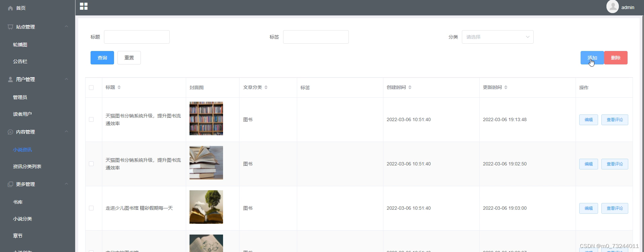Click the red 删除 button
Image resolution: width=644 pixels, height=252 pixels.
[x=616, y=58]
